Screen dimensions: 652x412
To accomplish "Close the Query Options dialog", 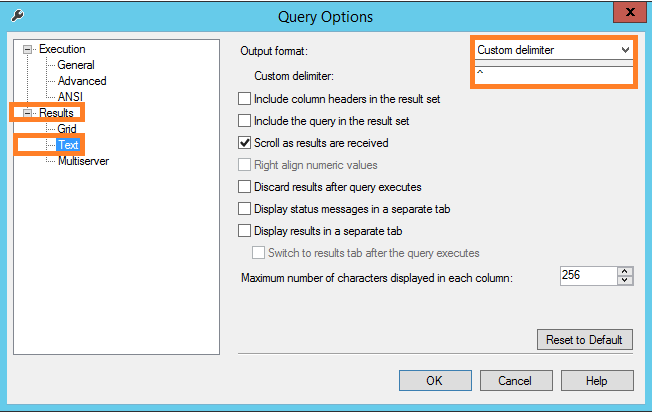I will (627, 14).
